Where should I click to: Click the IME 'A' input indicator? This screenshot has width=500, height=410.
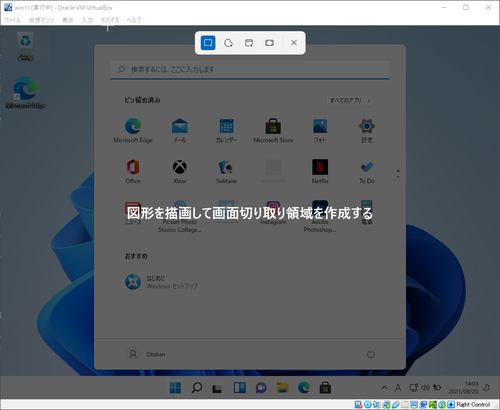[398, 388]
